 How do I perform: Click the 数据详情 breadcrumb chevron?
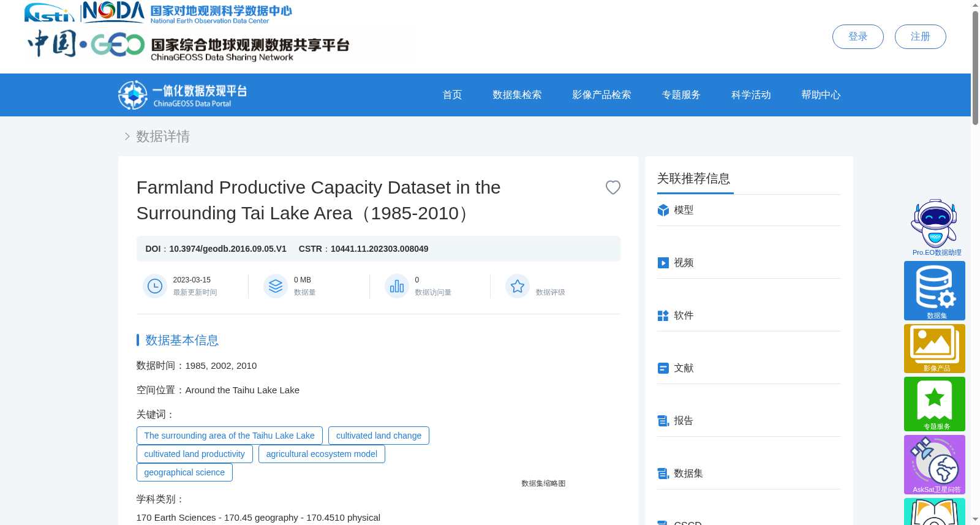coord(127,137)
